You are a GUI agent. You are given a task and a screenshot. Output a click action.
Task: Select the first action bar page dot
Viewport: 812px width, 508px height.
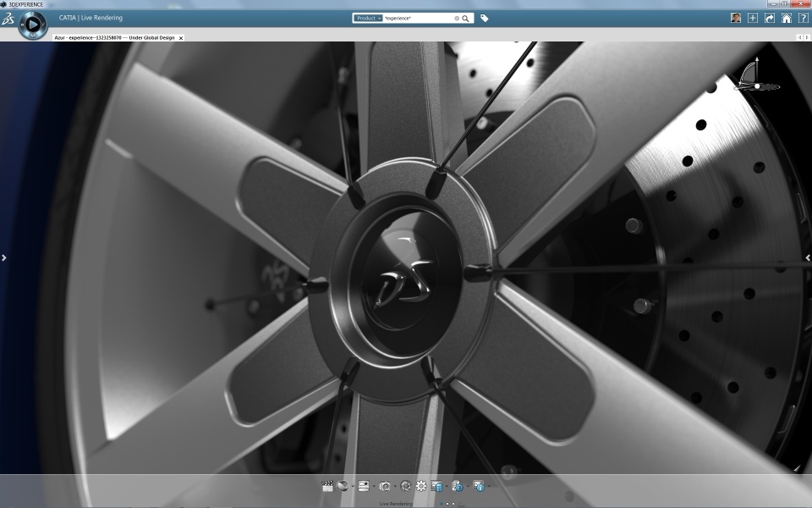(442, 503)
